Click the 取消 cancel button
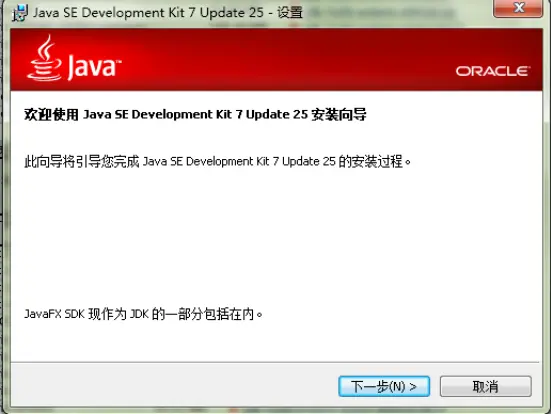This screenshot has height=414, width=551. click(x=486, y=386)
